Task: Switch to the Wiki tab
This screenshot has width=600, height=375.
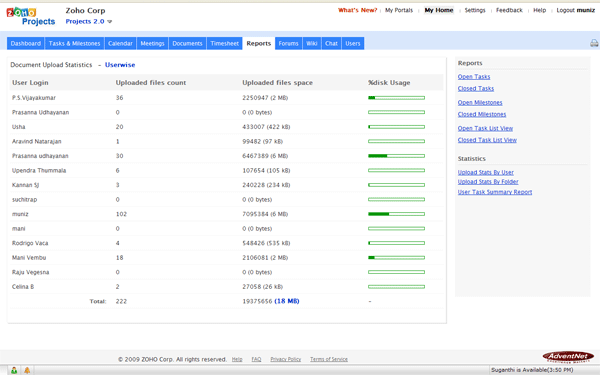Action: [x=312, y=43]
